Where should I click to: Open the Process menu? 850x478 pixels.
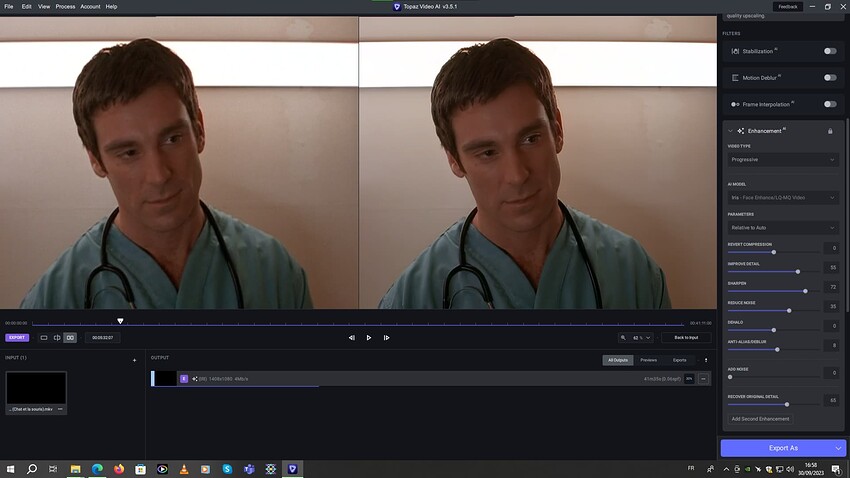click(65, 7)
